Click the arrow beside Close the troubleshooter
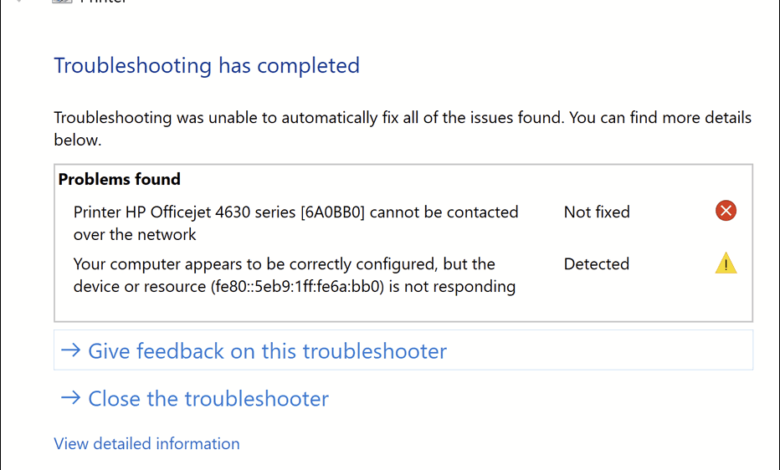The image size is (780, 470). click(x=70, y=399)
